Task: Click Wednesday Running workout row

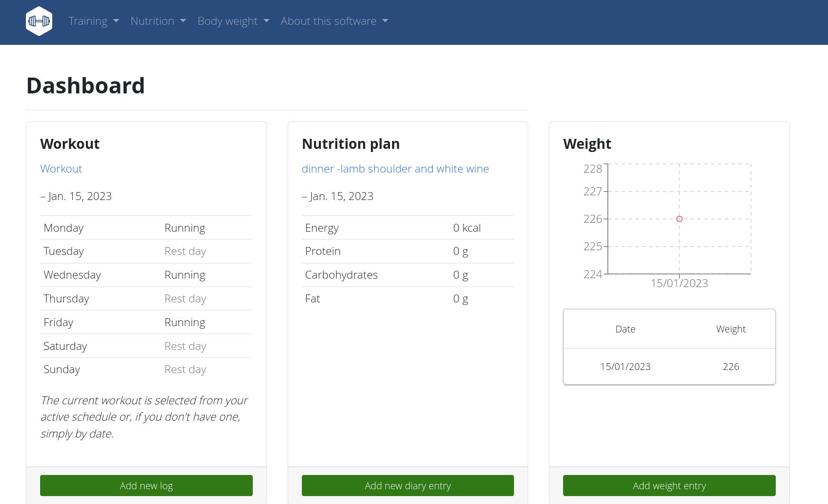Action: point(146,275)
